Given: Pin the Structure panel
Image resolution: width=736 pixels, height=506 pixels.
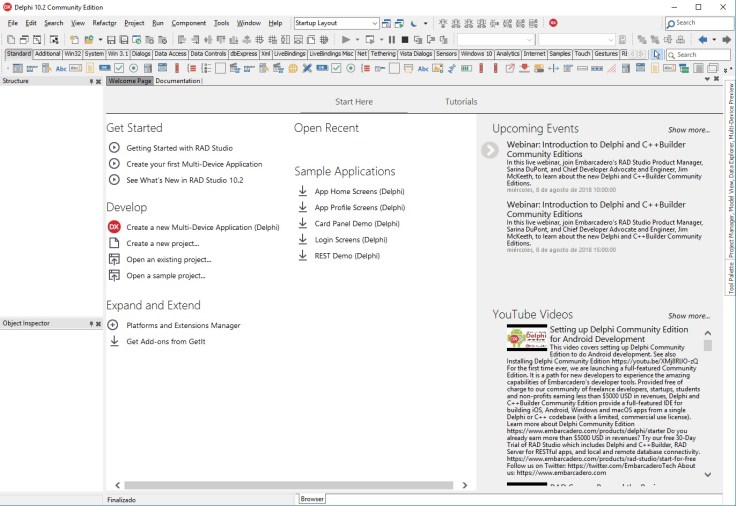Looking at the screenshot, I should (90, 81).
